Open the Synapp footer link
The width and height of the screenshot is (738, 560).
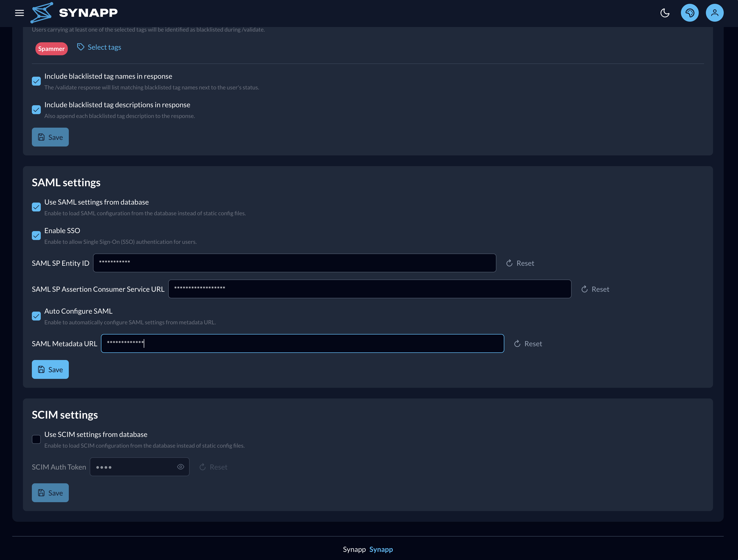pyautogui.click(x=381, y=549)
